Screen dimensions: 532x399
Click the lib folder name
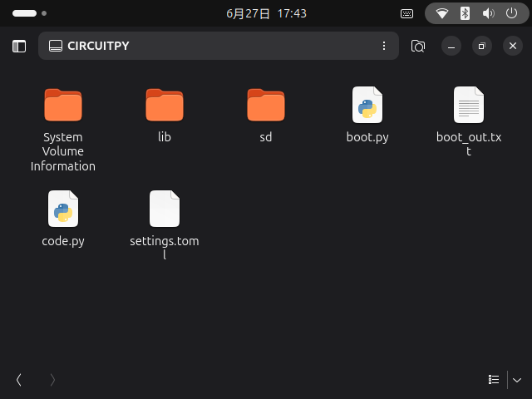point(165,137)
